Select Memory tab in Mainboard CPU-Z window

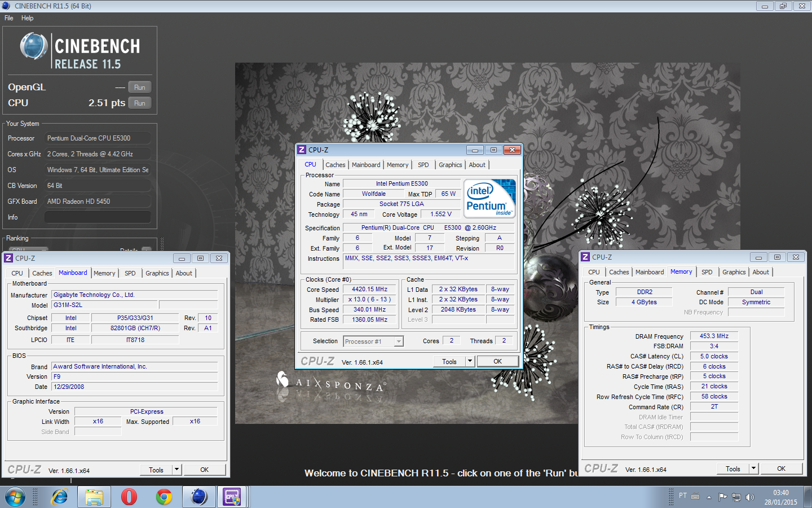104,273
